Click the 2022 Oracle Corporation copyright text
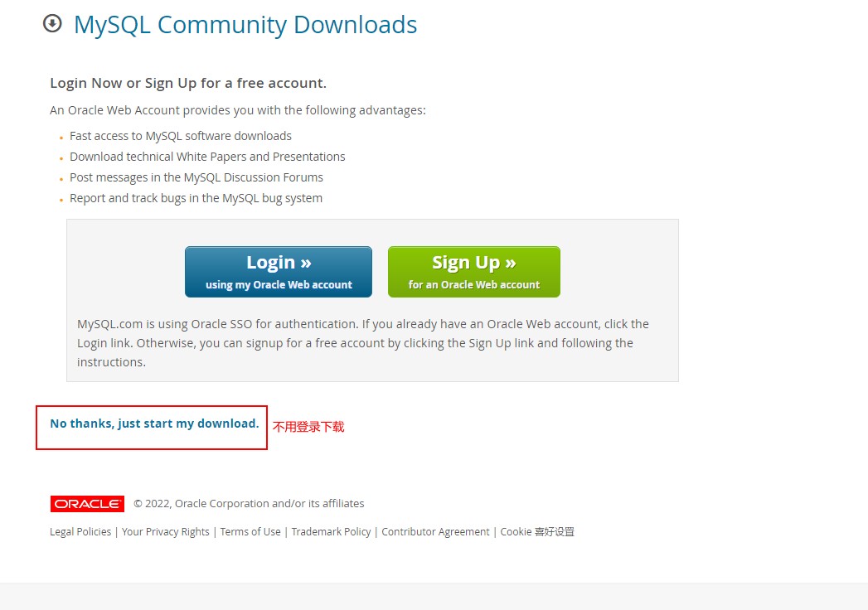This screenshot has width=868, height=610. pos(249,504)
